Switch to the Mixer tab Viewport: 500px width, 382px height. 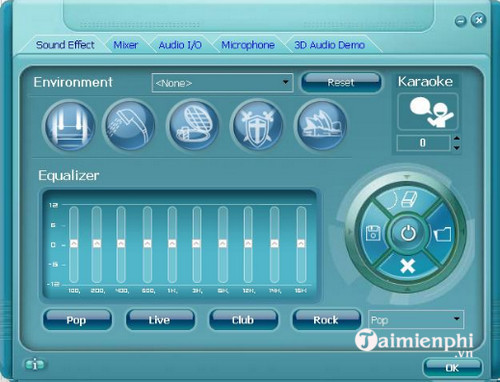click(x=125, y=45)
